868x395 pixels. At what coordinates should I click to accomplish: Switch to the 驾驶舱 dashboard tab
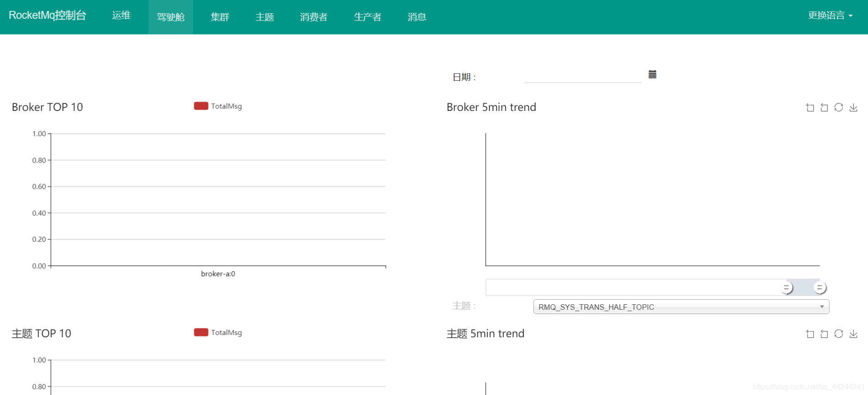tap(170, 17)
